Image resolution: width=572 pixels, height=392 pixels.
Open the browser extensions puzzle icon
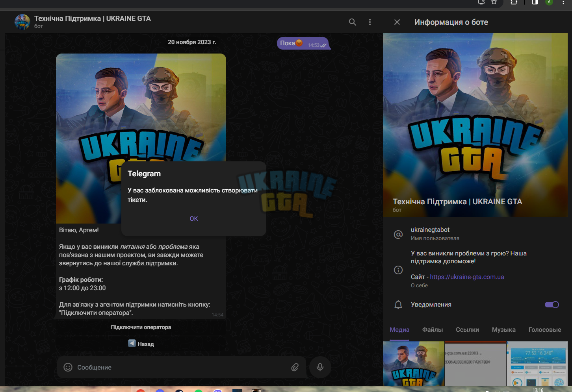[514, 2]
